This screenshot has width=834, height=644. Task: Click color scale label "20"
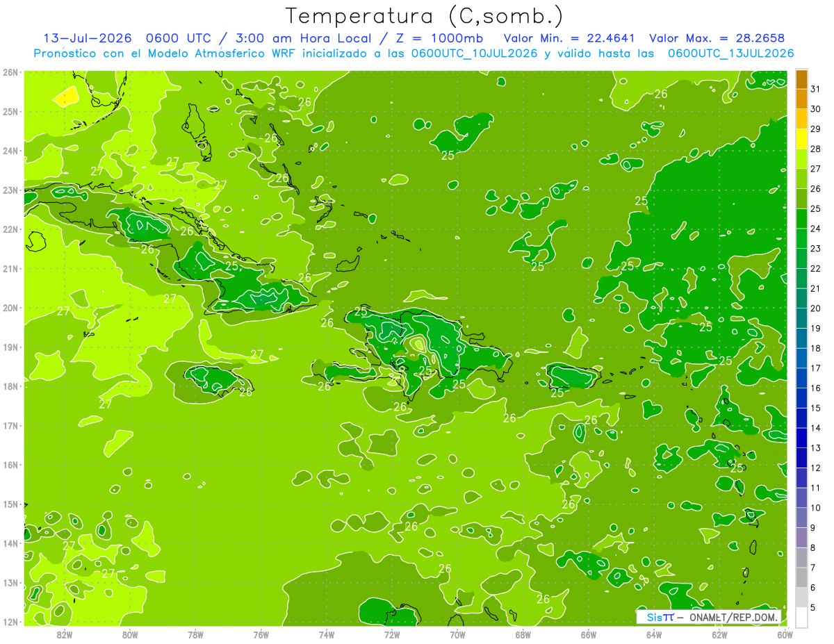815,308
